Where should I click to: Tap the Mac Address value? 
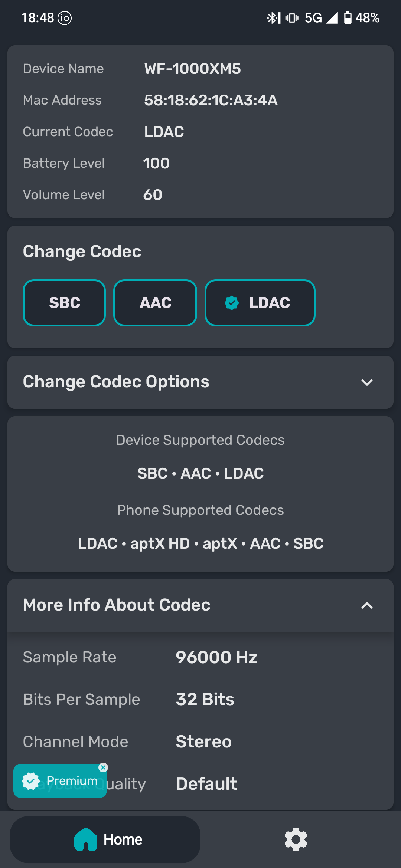click(211, 100)
